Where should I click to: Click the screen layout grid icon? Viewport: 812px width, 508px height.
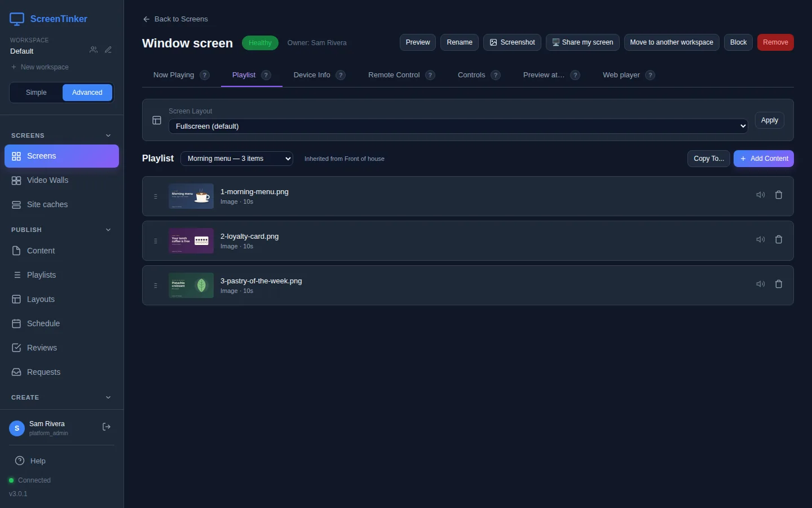tap(157, 120)
